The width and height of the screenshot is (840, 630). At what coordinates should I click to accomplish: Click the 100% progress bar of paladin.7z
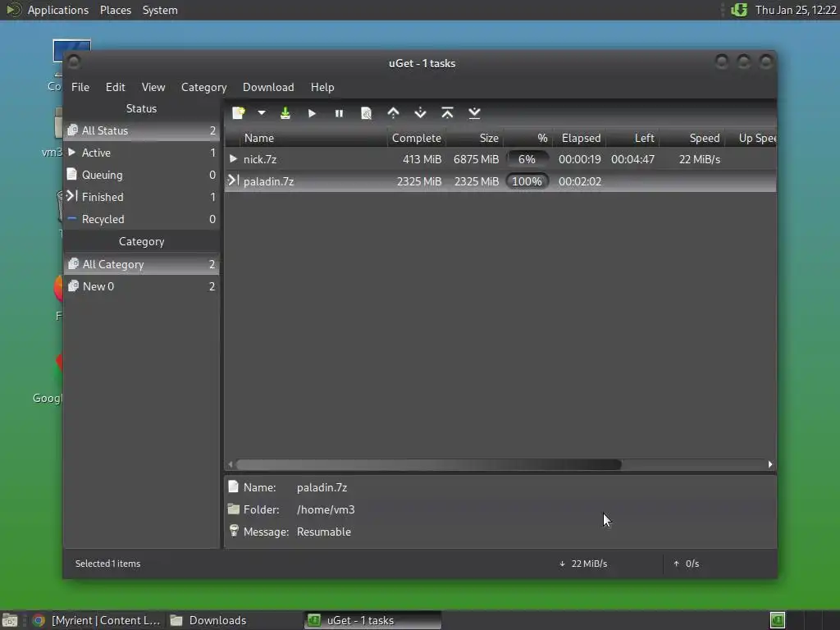(527, 181)
